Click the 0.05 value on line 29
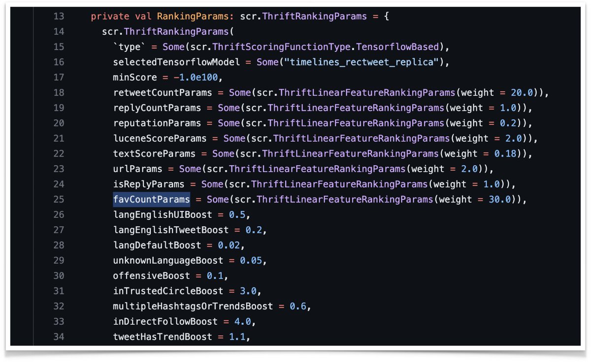This screenshot has height=364, width=591. click(250, 260)
